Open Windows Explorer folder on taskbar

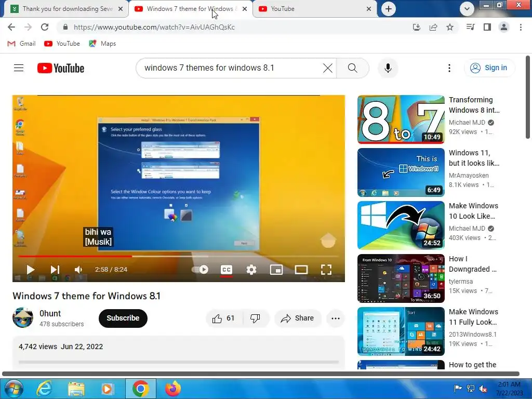click(76, 389)
